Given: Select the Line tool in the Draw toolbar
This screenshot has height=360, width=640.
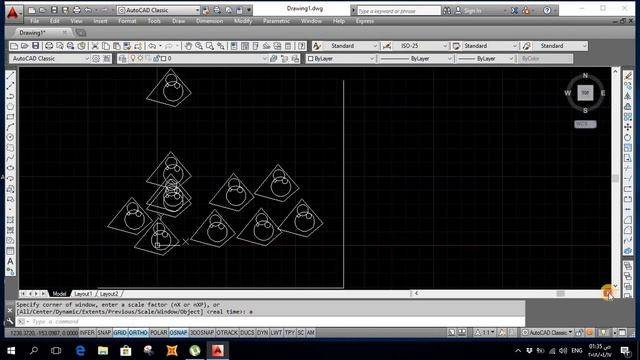Looking at the screenshot, I should (11, 76).
